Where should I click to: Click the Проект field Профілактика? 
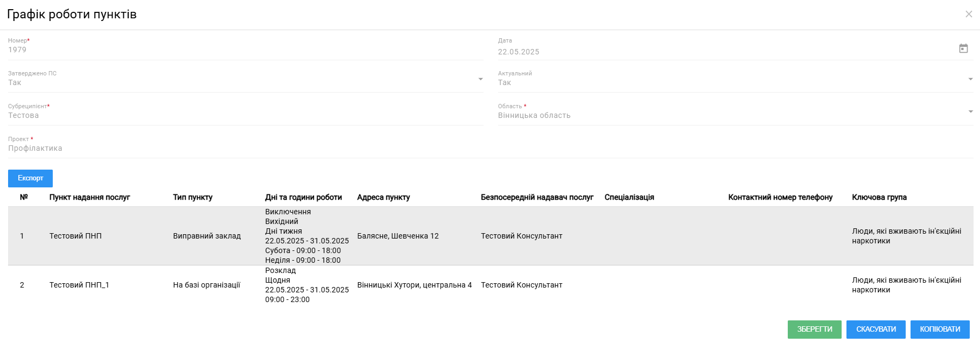point(491,148)
